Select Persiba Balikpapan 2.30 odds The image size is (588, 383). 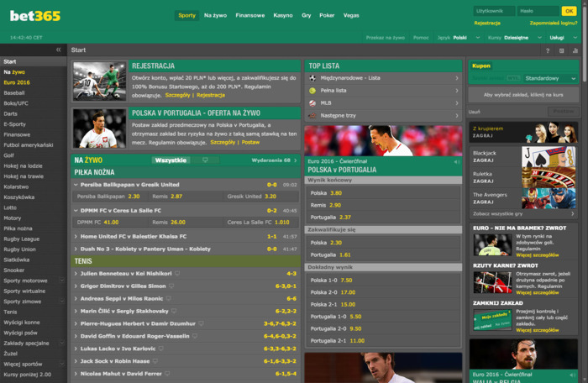point(110,197)
